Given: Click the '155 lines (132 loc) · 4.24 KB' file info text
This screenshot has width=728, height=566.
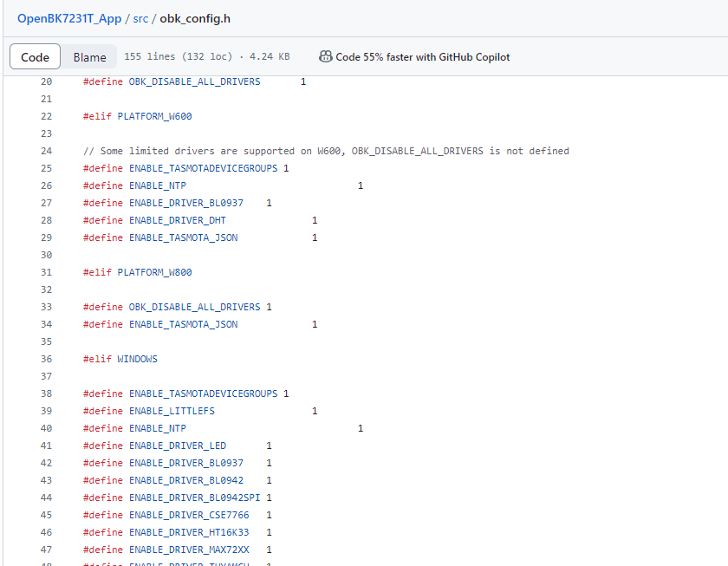Looking at the screenshot, I should 206,56.
